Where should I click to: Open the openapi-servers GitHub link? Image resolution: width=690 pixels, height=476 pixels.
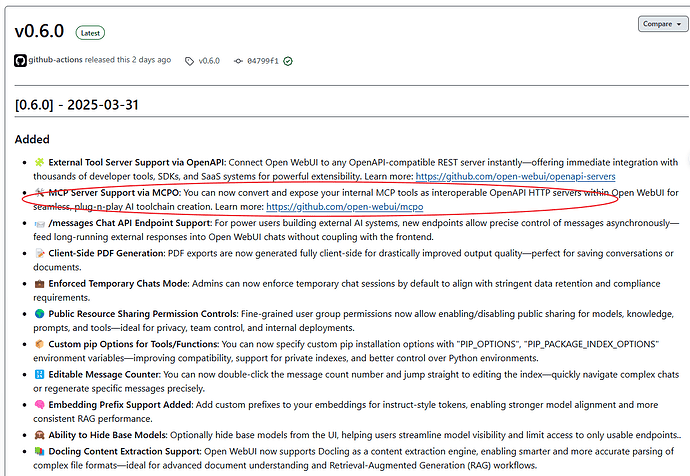coord(515,176)
